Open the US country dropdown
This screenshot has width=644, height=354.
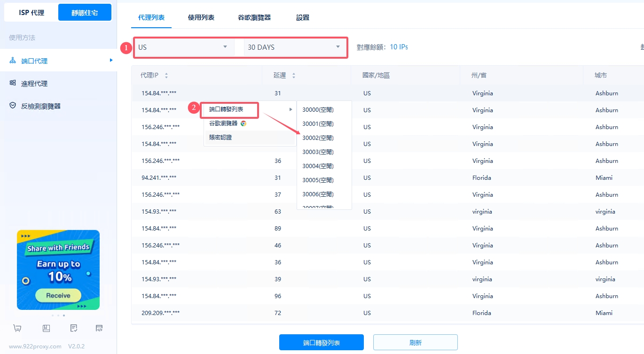point(183,47)
